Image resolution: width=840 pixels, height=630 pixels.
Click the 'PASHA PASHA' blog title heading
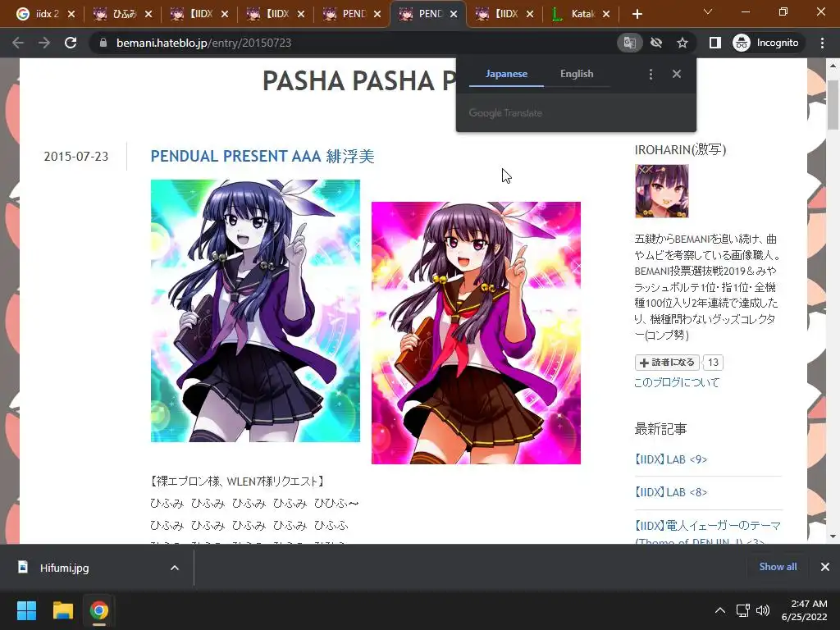pos(359,81)
